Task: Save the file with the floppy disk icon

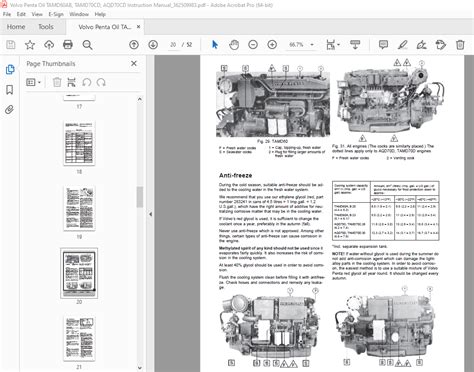Action: click(x=11, y=45)
